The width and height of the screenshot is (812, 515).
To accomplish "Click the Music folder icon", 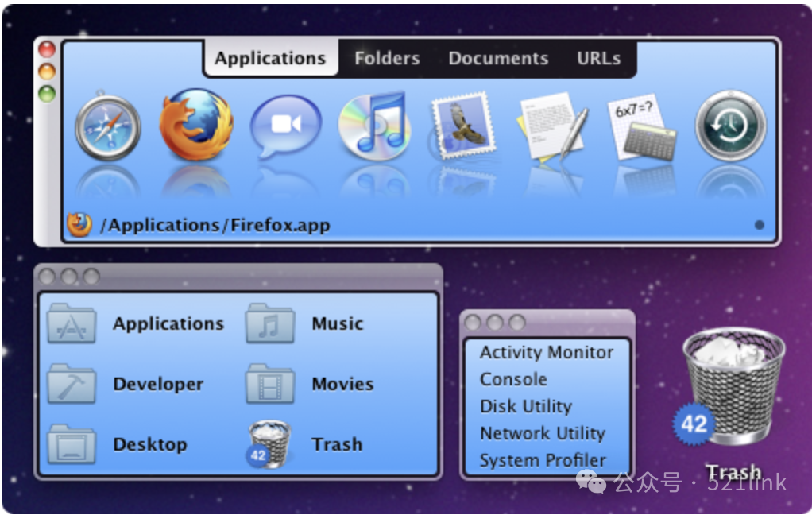I will (270, 323).
